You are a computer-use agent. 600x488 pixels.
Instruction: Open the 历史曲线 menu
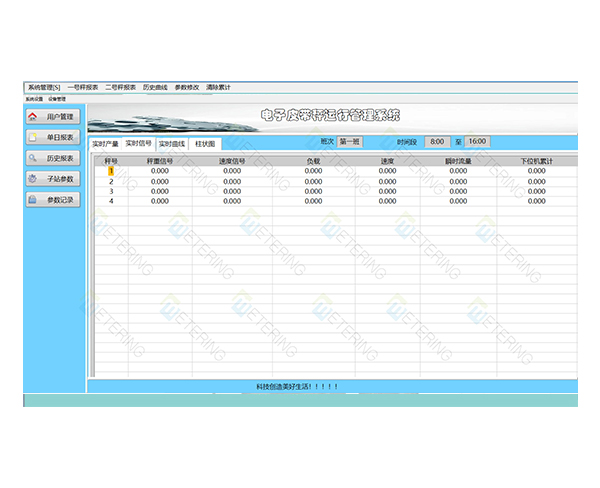tap(155, 87)
